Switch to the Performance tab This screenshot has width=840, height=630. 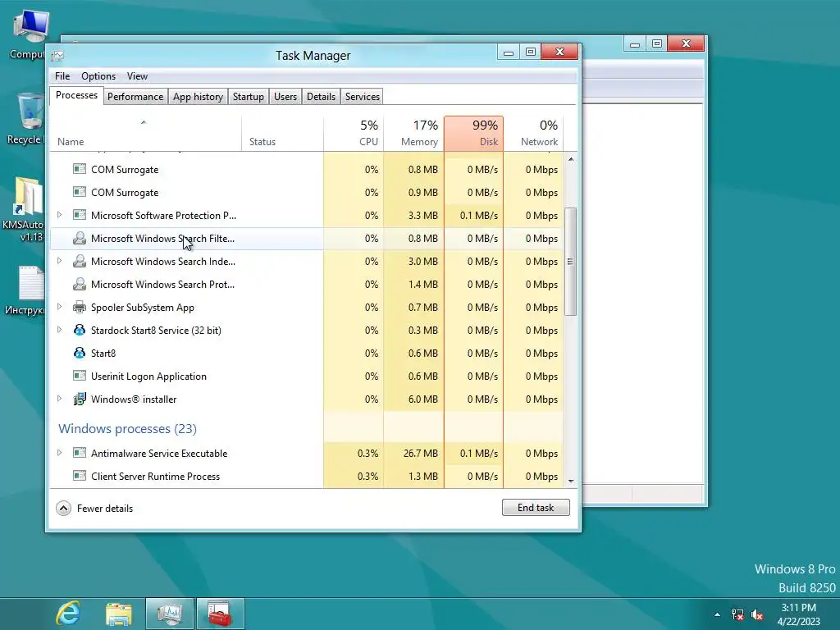coord(135,97)
